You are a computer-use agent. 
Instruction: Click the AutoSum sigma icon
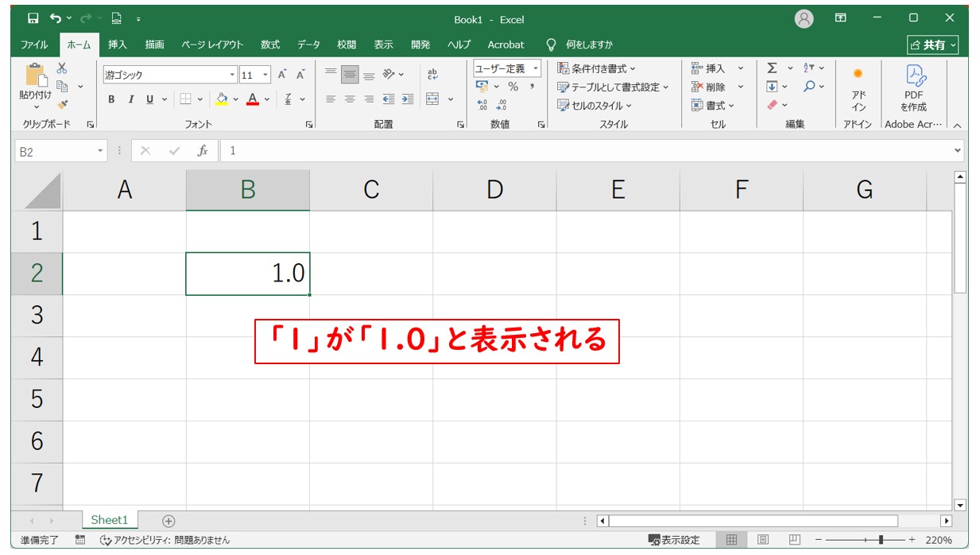[x=772, y=68]
